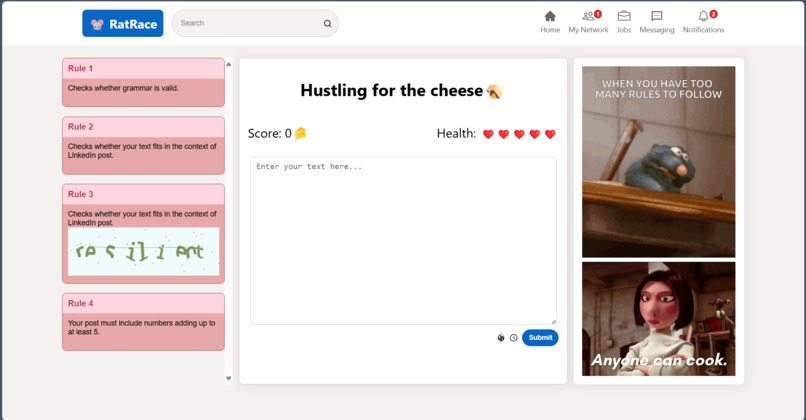This screenshot has height=420, width=806.
Task: Click the "Health:" label
Action: tap(456, 134)
